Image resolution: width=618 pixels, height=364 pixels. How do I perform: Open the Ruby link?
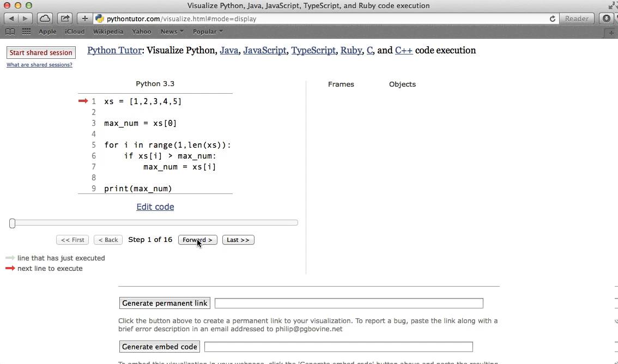pyautogui.click(x=351, y=51)
